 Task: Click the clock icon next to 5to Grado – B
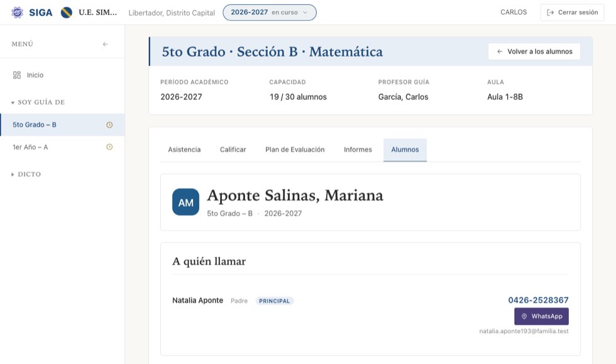[109, 124]
